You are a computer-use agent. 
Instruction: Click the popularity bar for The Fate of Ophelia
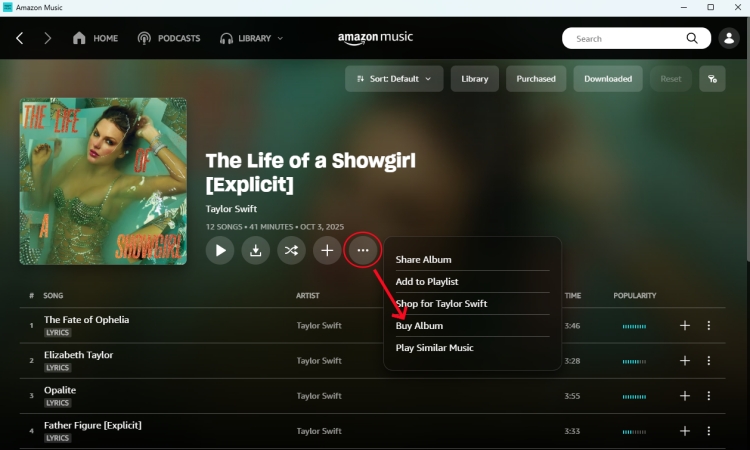(634, 327)
